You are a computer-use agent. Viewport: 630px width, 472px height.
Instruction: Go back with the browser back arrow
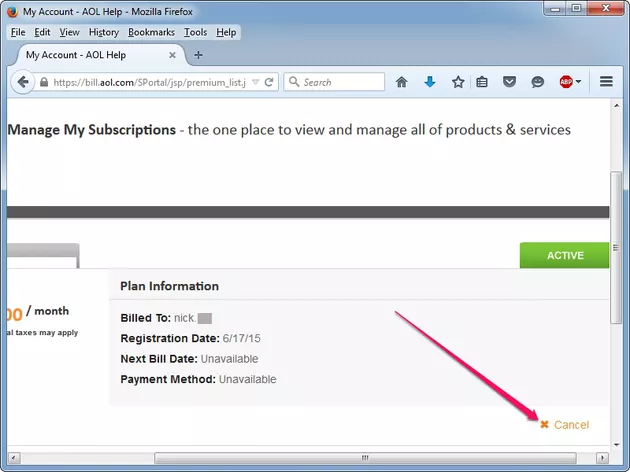click(22, 82)
